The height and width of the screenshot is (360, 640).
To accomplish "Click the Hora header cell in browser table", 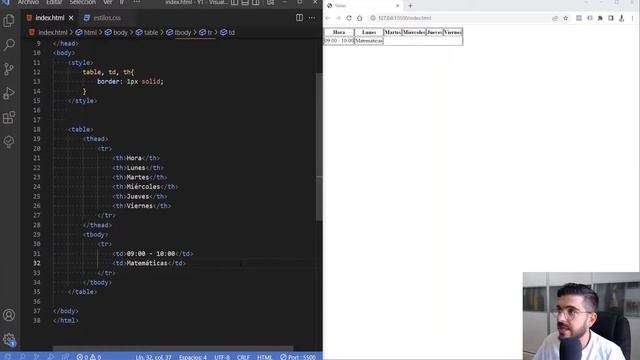I will 339,32.
